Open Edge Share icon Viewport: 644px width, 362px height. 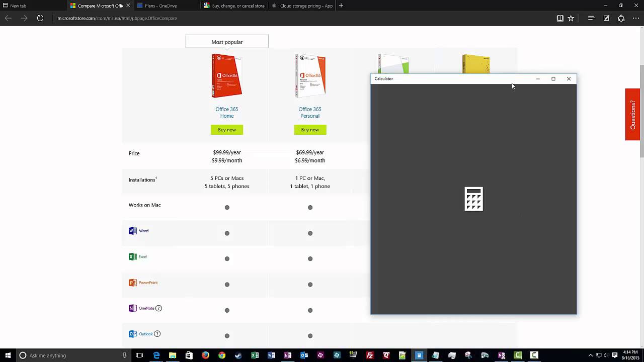pyautogui.click(x=621, y=18)
